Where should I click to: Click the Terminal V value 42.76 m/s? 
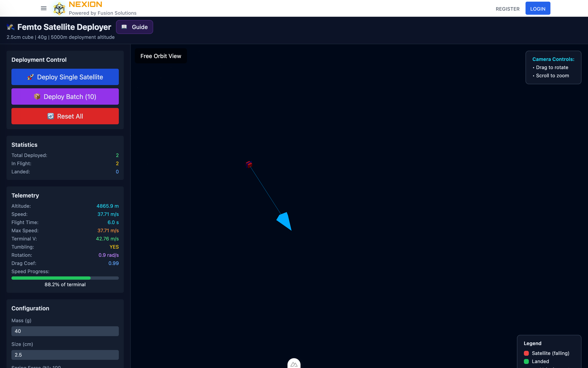coord(107,239)
